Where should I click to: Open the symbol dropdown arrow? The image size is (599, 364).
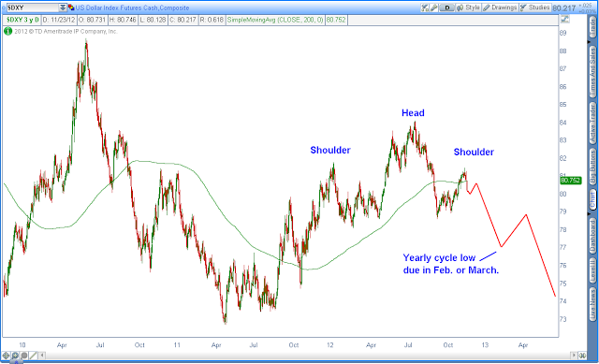click(x=63, y=7)
